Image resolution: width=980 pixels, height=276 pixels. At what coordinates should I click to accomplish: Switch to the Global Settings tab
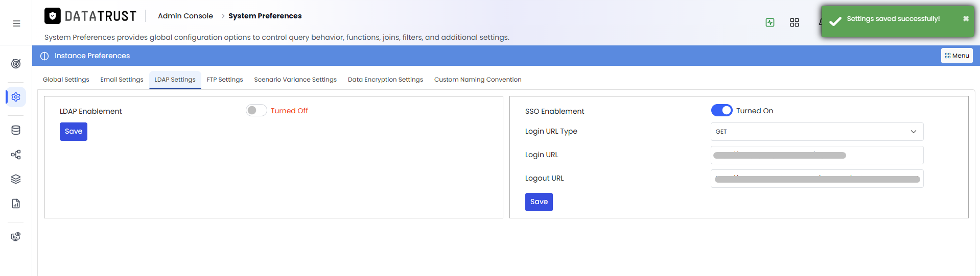coord(66,80)
